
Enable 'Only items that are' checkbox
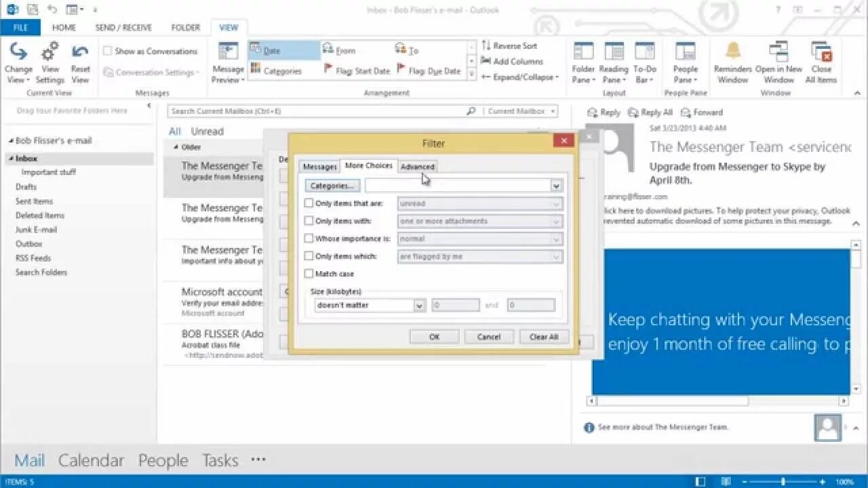pyautogui.click(x=309, y=203)
